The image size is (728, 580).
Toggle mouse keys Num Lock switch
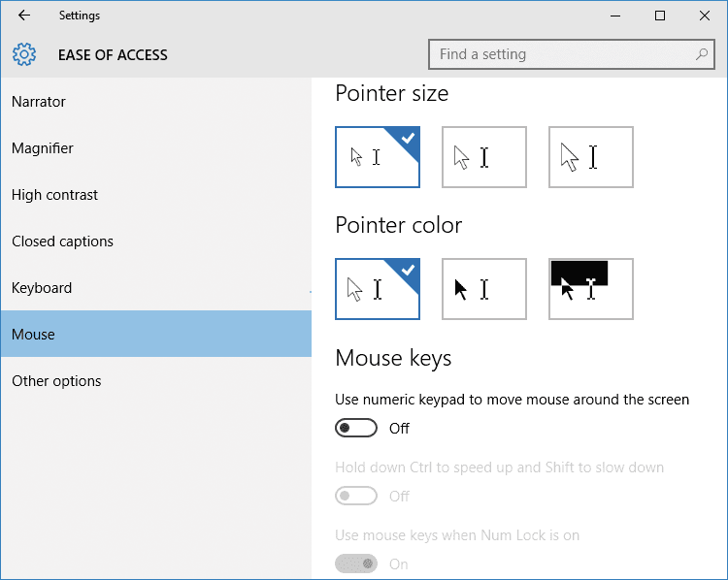pos(356,564)
